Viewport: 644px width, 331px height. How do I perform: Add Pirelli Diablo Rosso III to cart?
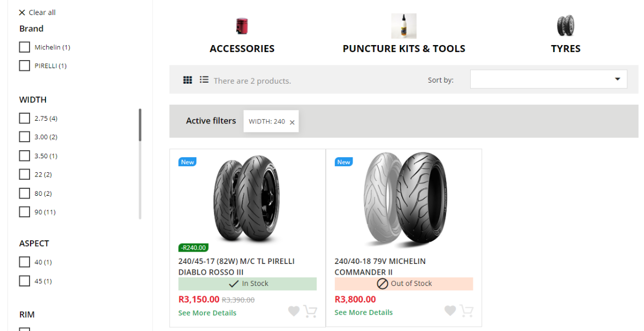pos(310,311)
